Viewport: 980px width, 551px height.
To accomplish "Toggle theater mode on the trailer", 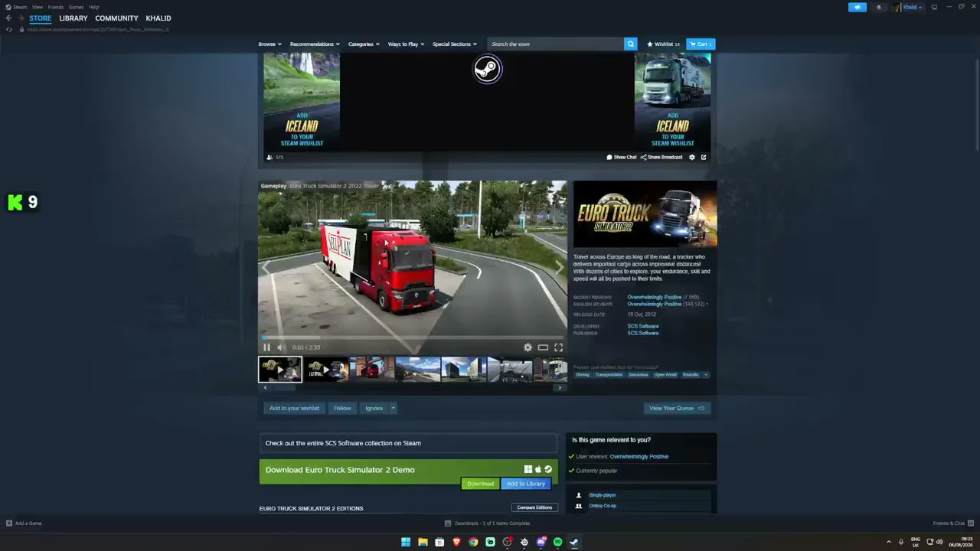I will [x=543, y=347].
